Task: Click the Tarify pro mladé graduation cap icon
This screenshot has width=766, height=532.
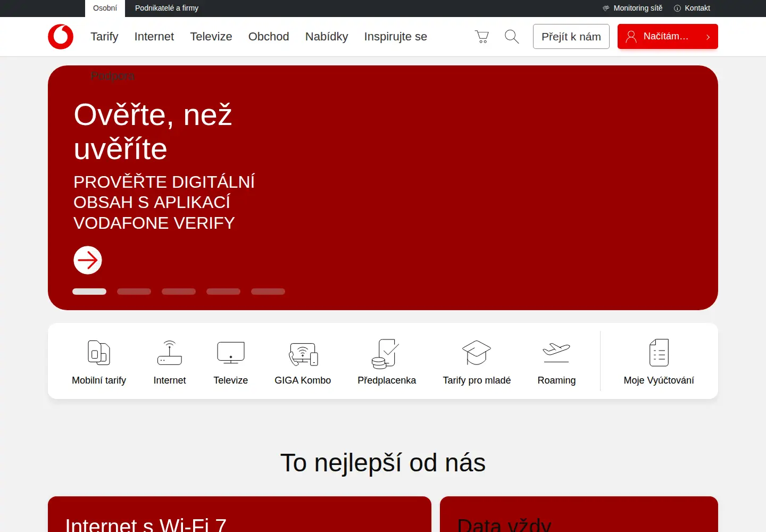Action: point(477,353)
